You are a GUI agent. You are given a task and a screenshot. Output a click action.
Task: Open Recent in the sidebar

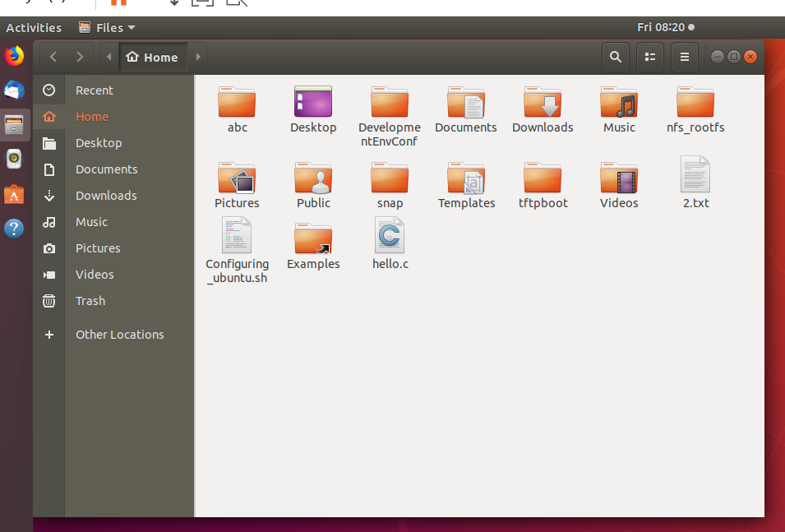[113, 90]
